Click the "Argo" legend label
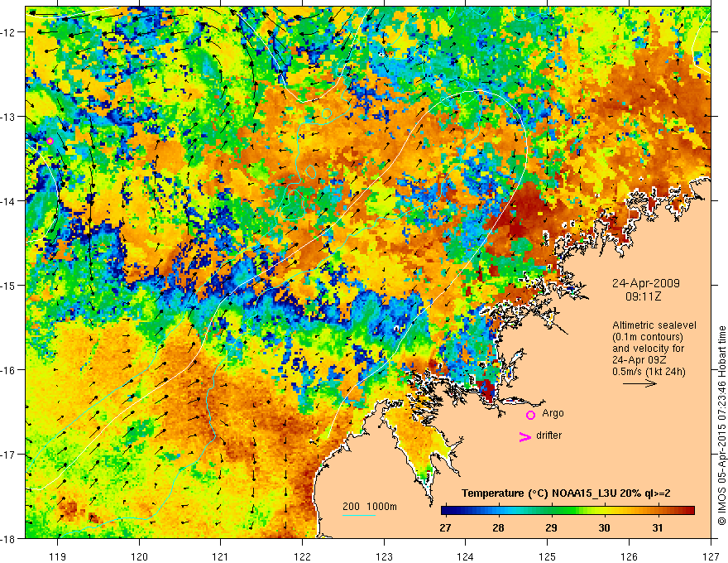This screenshot has height=563, width=728. (x=553, y=413)
